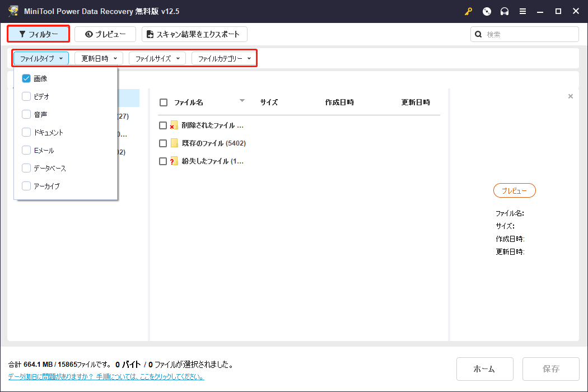Click the 作成日時 column header
This screenshot has height=392, width=588.
[x=339, y=102]
